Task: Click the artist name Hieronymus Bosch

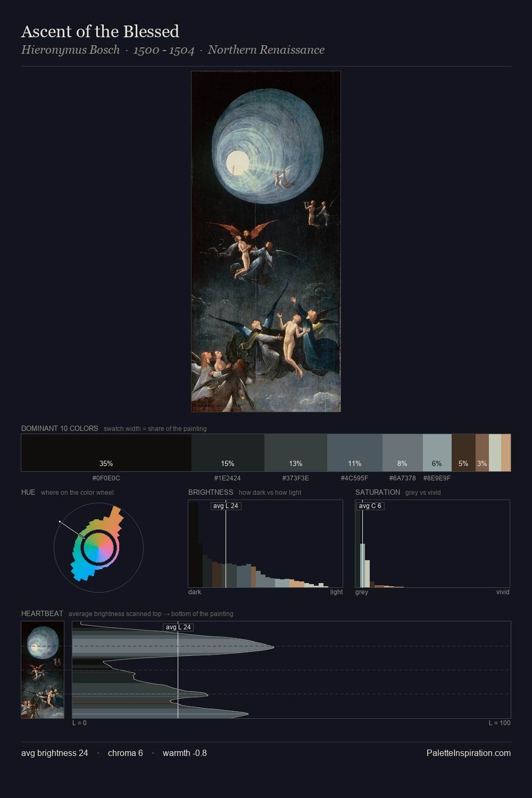Action: (70, 50)
